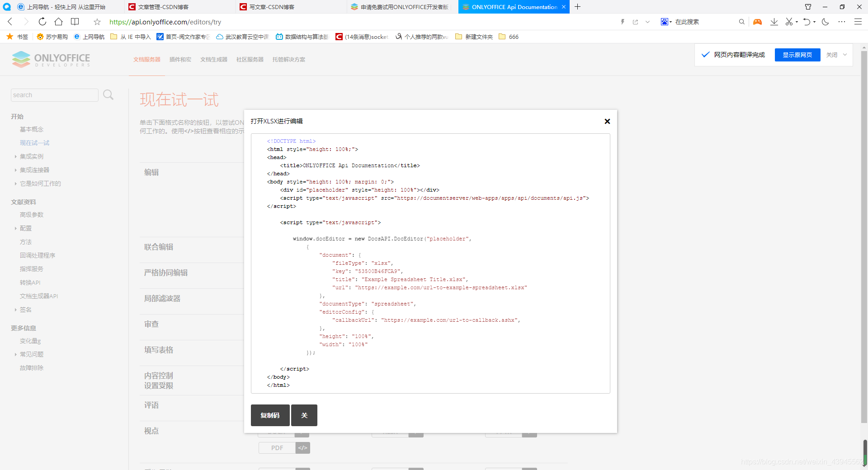Open the orange game controller icon
868x470 pixels.
pos(757,22)
